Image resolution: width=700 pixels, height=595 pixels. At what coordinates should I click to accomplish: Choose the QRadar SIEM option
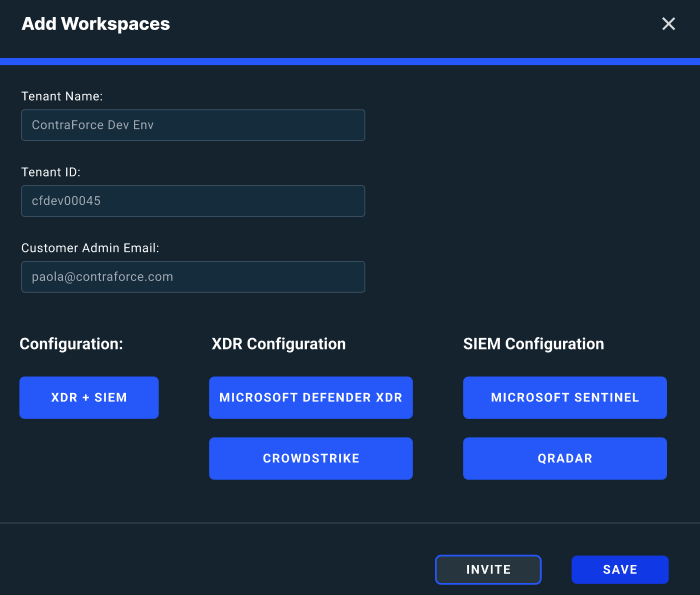coord(564,459)
